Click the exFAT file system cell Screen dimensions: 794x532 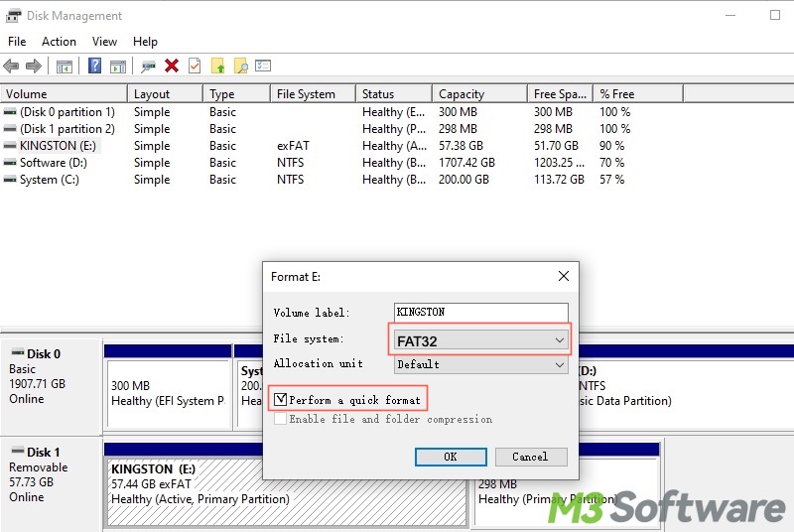tap(293, 146)
